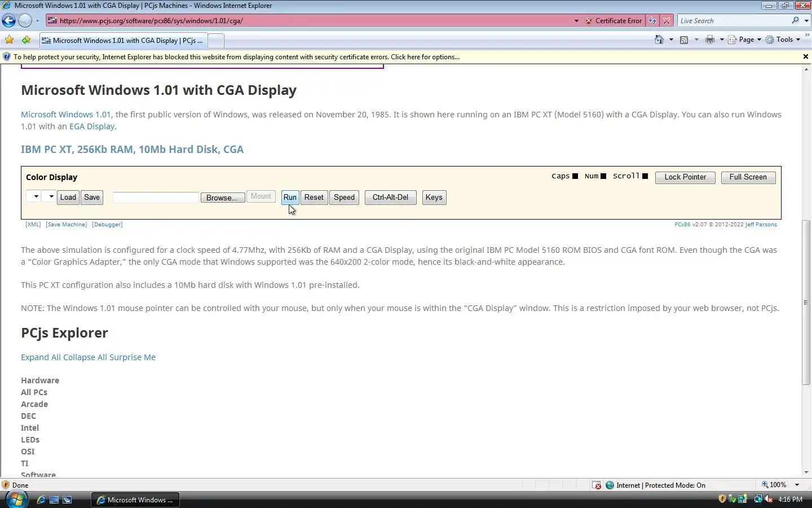Send Ctrl-Alt-Del to the machine
The image size is (812, 508).
[390, 198]
